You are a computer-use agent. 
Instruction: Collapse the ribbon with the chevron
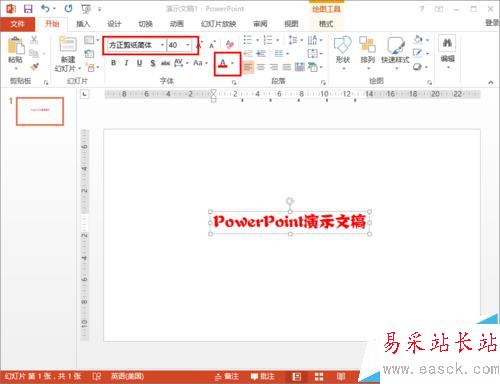(491, 82)
